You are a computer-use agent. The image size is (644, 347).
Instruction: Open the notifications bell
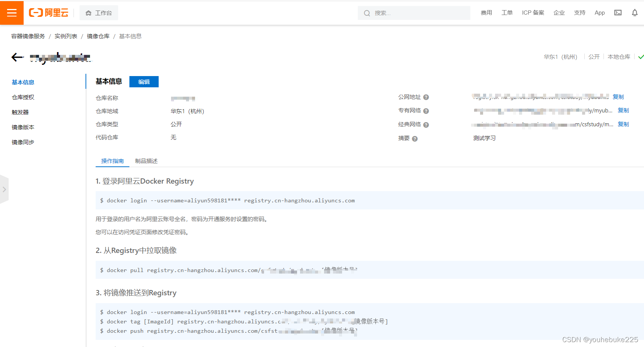pos(635,13)
